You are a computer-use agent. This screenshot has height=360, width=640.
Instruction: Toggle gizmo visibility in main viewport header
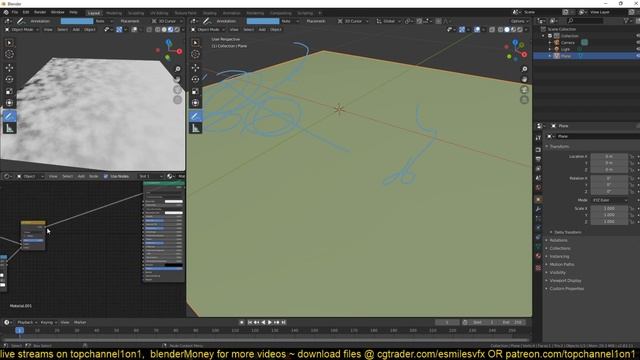point(462,29)
